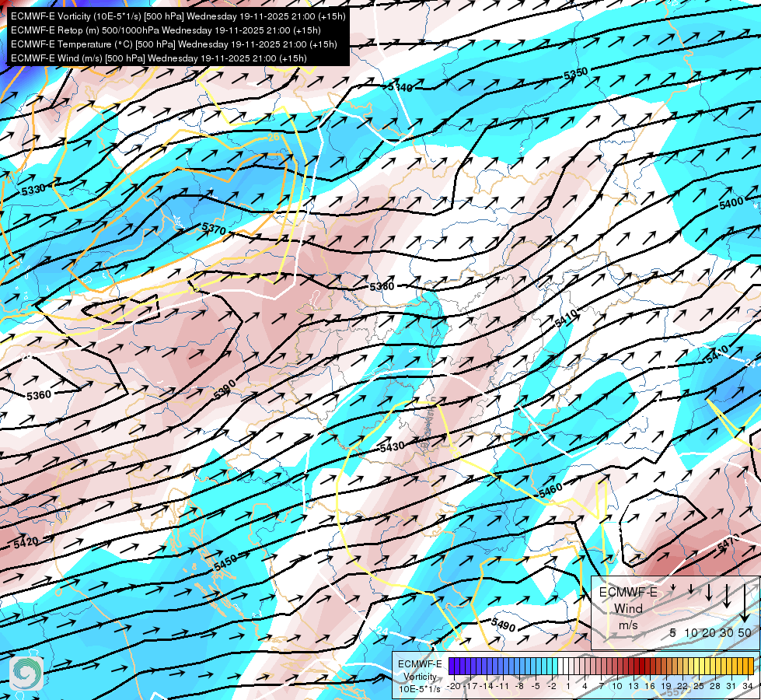This screenshot has width=761, height=700.
Task: Click the m/s unit in wind legend
Action: [x=628, y=625]
